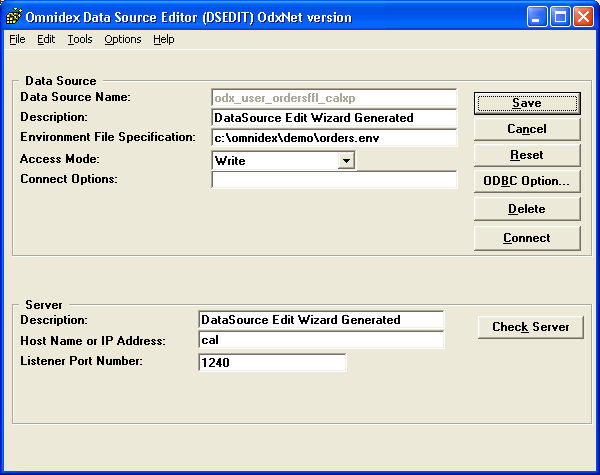
Task: Reset the form with Reset button
Action: coord(527,155)
